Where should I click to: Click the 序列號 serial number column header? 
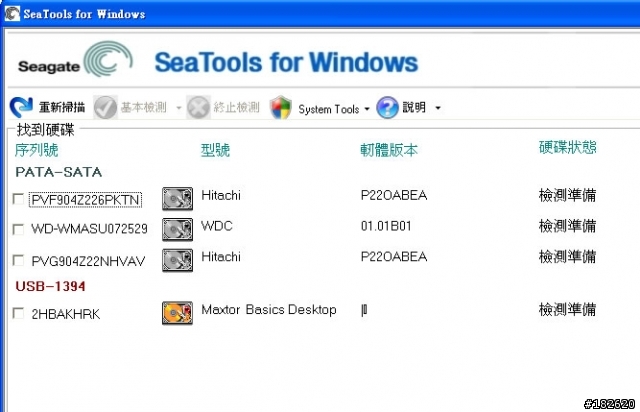click(36, 150)
